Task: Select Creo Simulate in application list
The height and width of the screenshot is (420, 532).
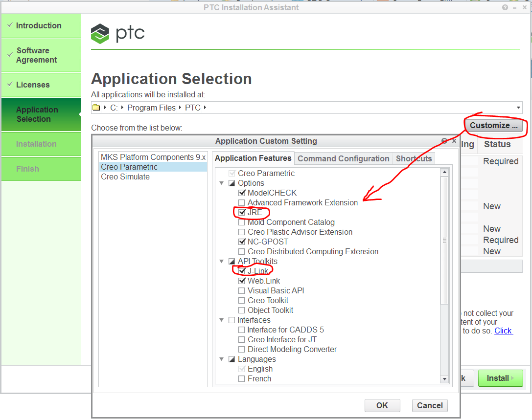Action: [x=153, y=177]
